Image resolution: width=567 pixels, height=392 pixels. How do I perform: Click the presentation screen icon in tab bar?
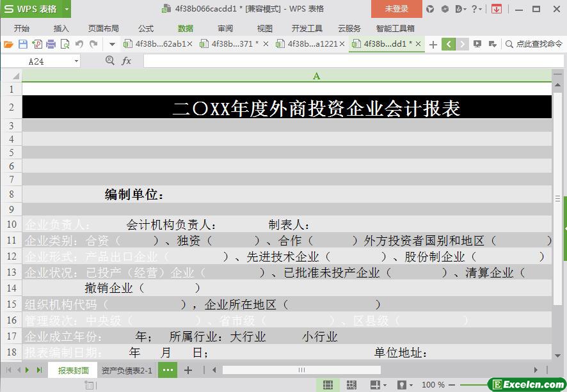pyautogui.click(x=477, y=44)
